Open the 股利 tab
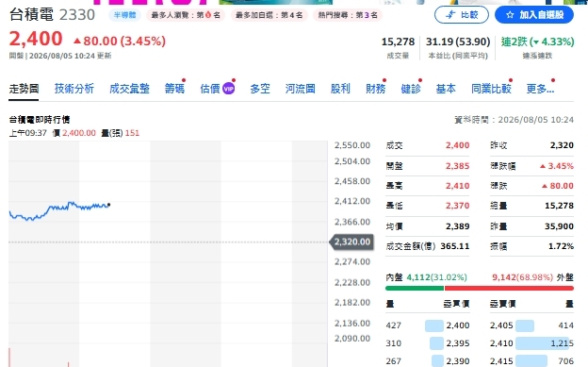The width and height of the screenshot is (588, 367). (x=340, y=89)
